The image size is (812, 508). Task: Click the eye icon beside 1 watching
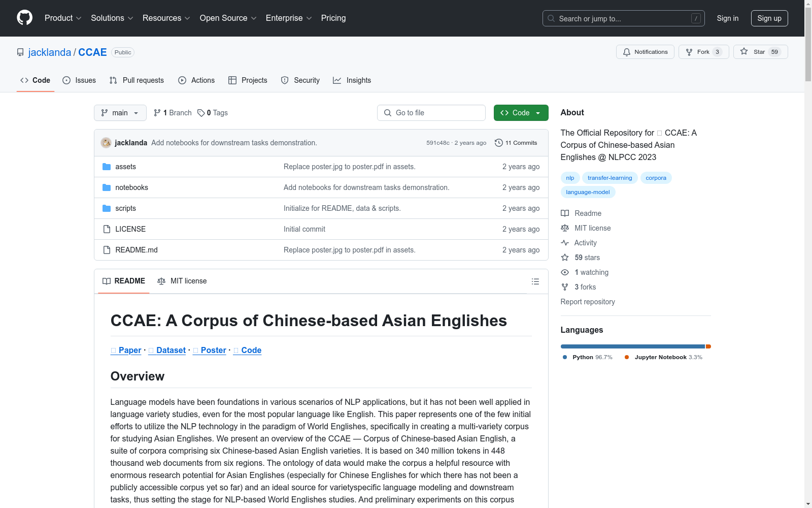pyautogui.click(x=565, y=272)
